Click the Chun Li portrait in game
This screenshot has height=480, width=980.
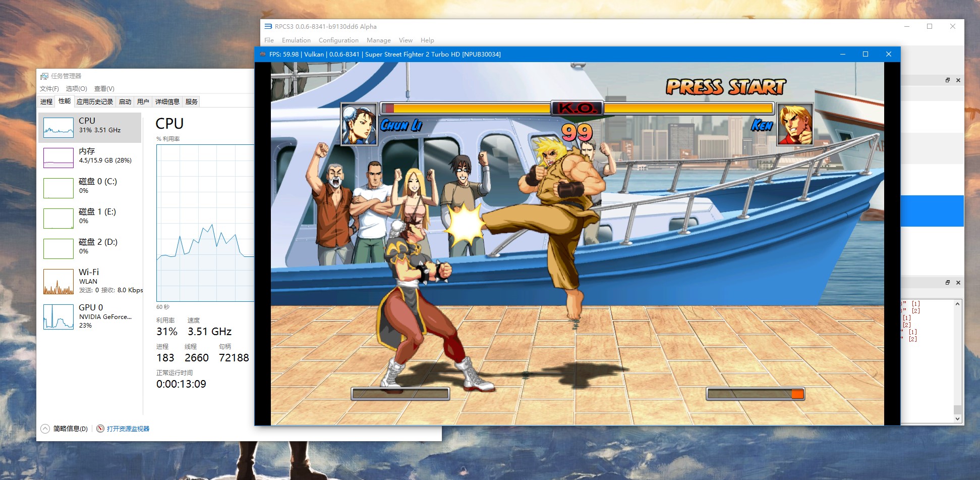(x=359, y=124)
